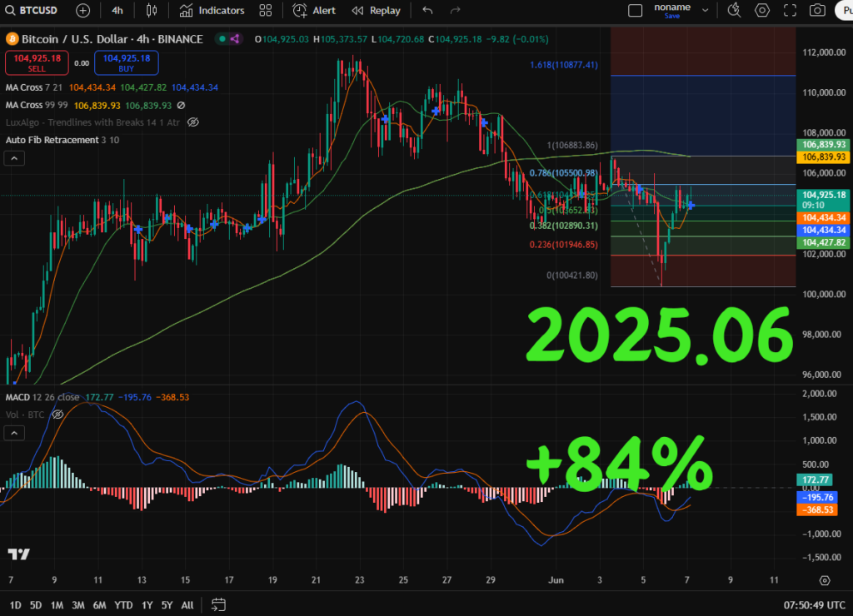This screenshot has height=616, width=853.
Task: Open time axis settings gear icon
Action: [x=825, y=581]
